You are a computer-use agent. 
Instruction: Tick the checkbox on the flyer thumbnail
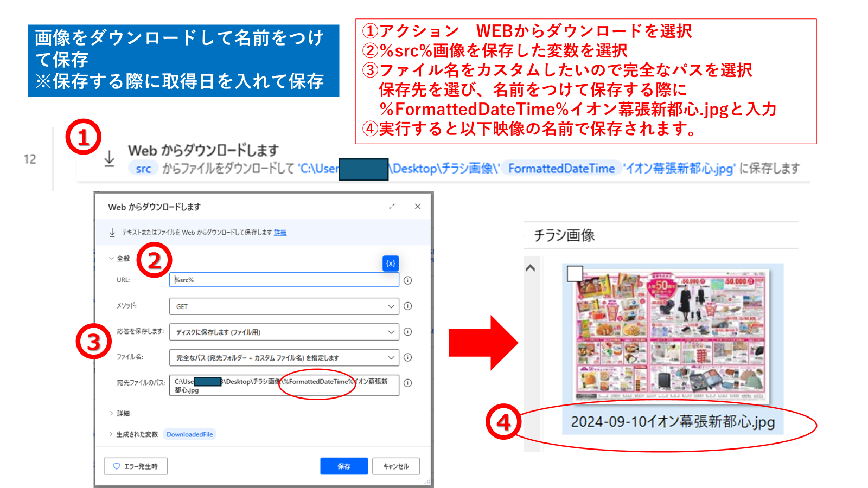[x=575, y=274]
